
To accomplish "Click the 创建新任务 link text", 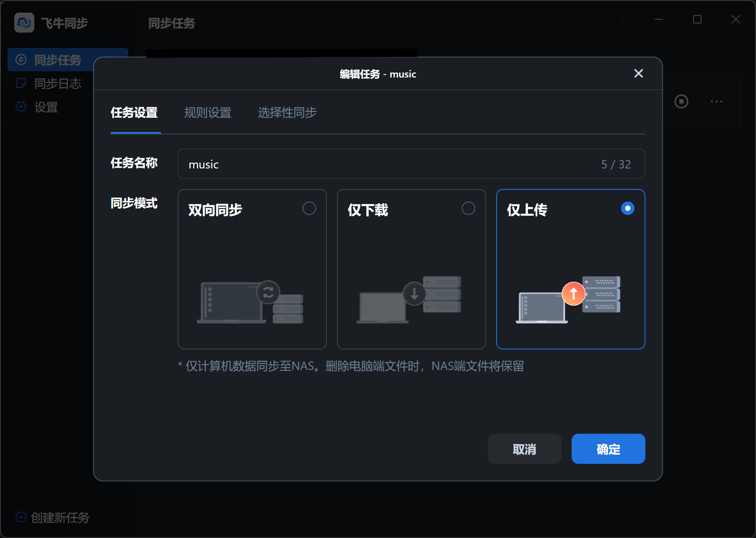I will (x=60, y=517).
